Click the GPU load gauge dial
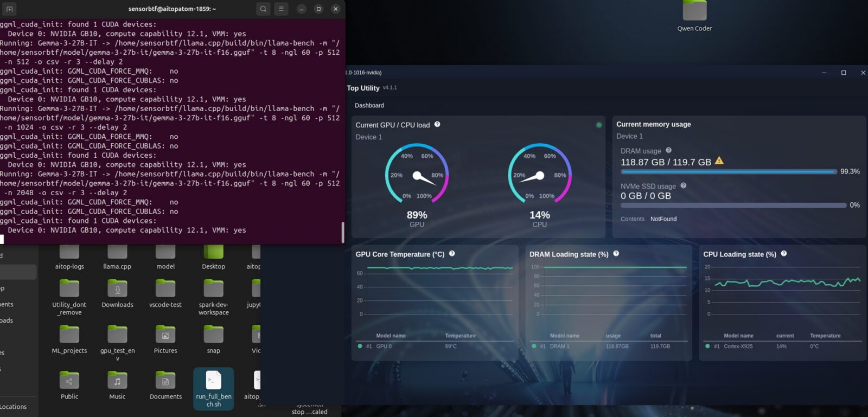Screen dimensions: 868x417 [417, 175]
